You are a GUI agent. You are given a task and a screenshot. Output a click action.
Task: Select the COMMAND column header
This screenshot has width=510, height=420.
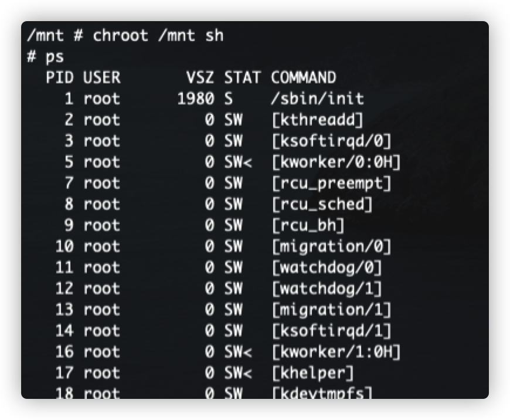coord(304,77)
